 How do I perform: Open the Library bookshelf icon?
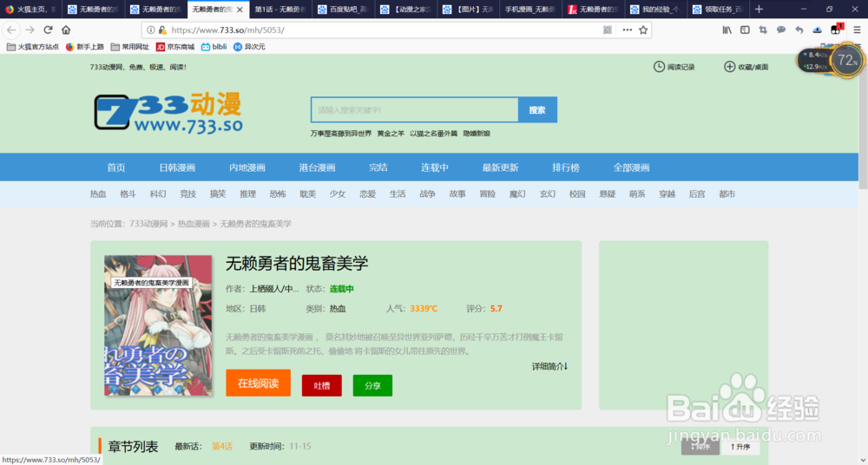pyautogui.click(x=727, y=29)
